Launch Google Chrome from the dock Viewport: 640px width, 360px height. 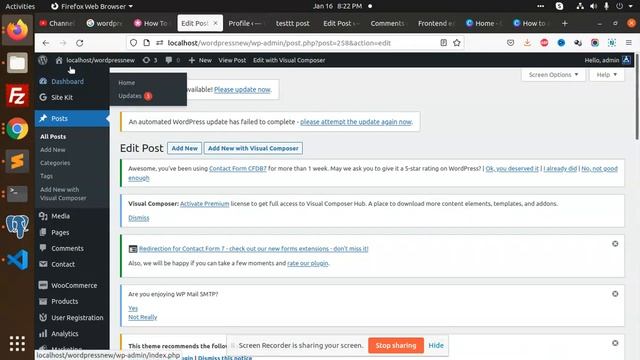(x=17, y=129)
